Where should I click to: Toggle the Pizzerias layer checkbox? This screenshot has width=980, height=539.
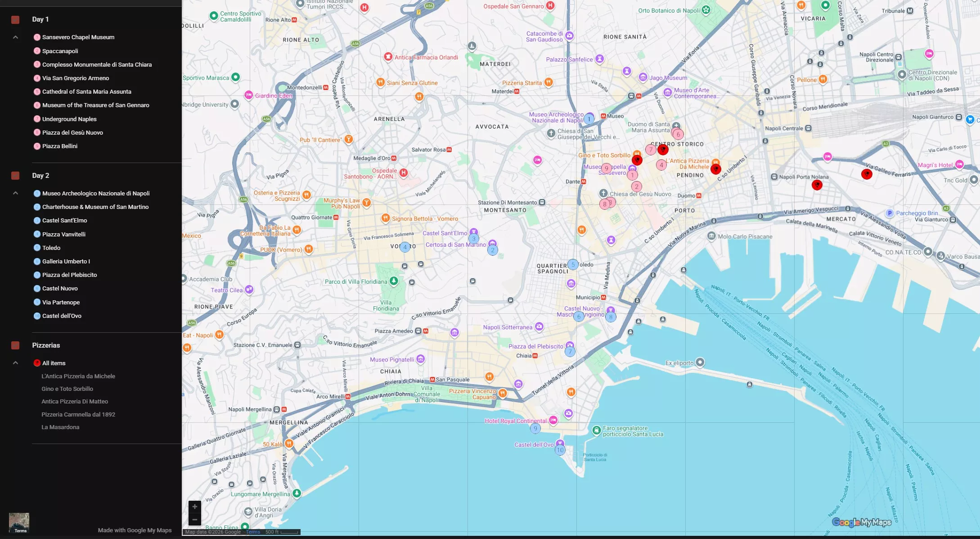15,345
